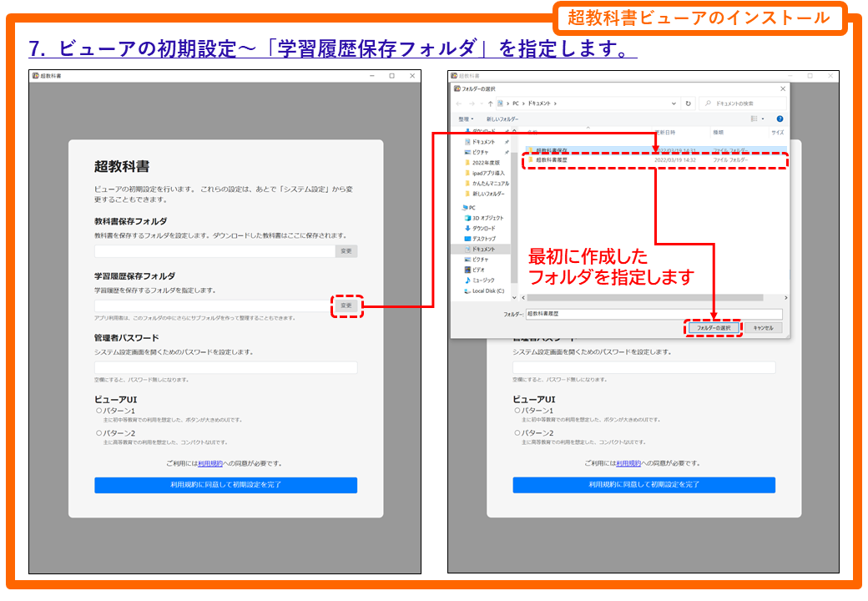
Task: Click the Back arrow in folder dialog
Action: (x=459, y=104)
